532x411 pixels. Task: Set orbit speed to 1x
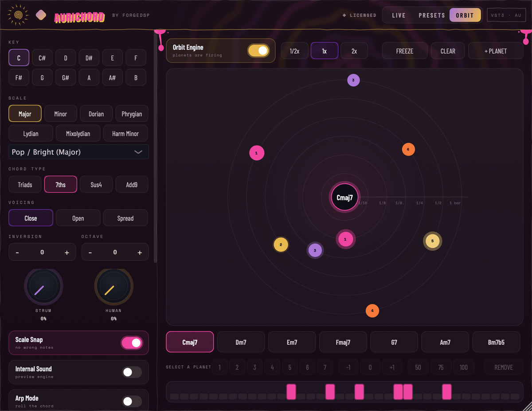tap(325, 51)
